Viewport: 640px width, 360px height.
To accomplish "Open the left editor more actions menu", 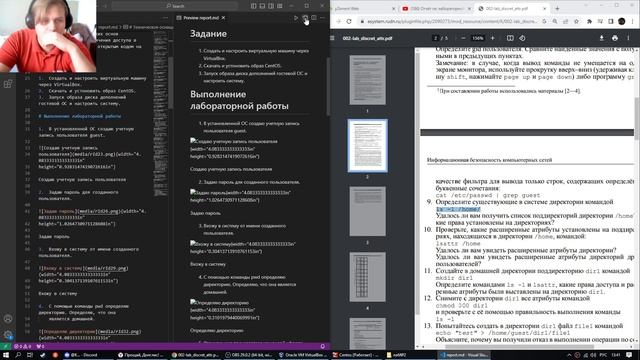I will pos(165,18).
